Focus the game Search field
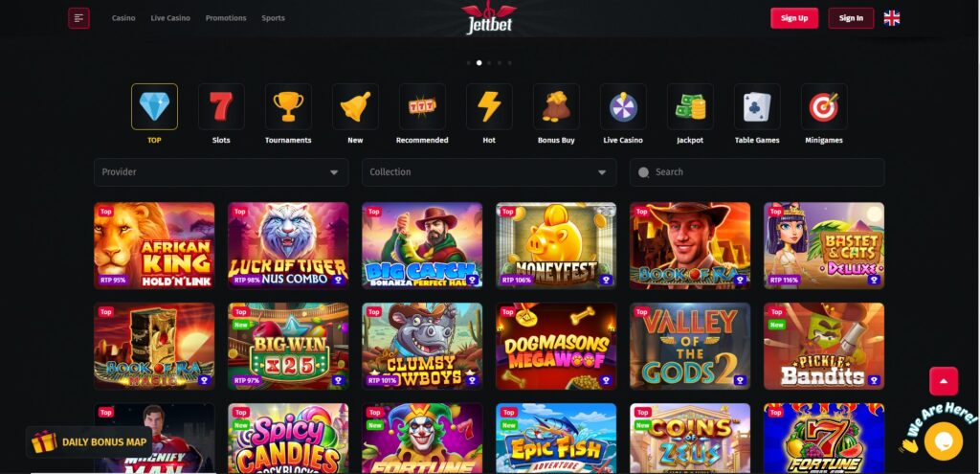Screen dimensions: 980x474 pos(757,172)
